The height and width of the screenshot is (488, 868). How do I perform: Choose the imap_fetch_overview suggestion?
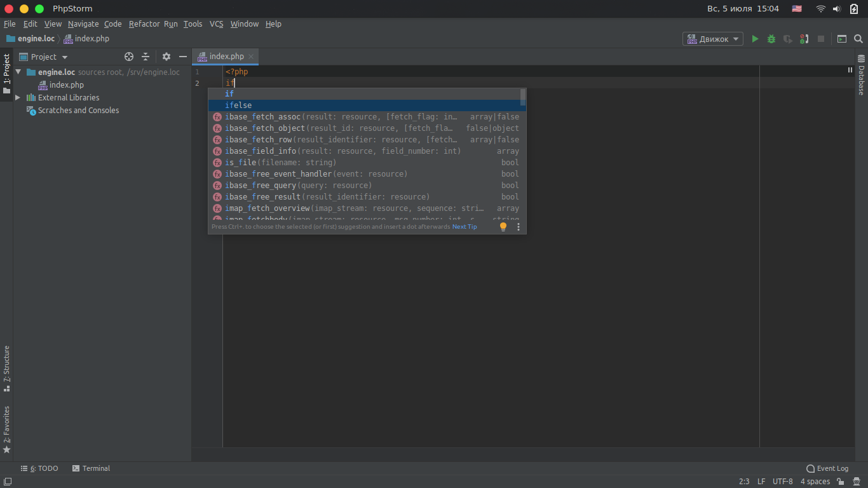[x=364, y=208]
